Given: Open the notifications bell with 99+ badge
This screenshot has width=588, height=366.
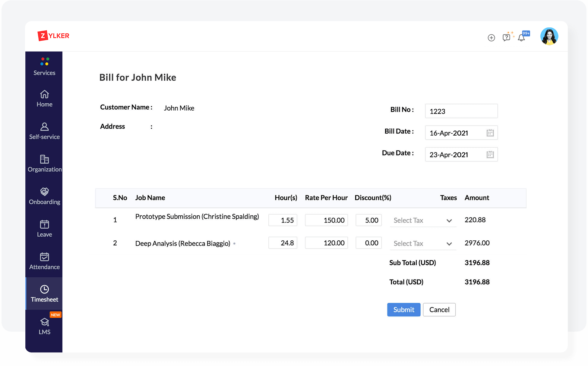Looking at the screenshot, I should coord(521,38).
